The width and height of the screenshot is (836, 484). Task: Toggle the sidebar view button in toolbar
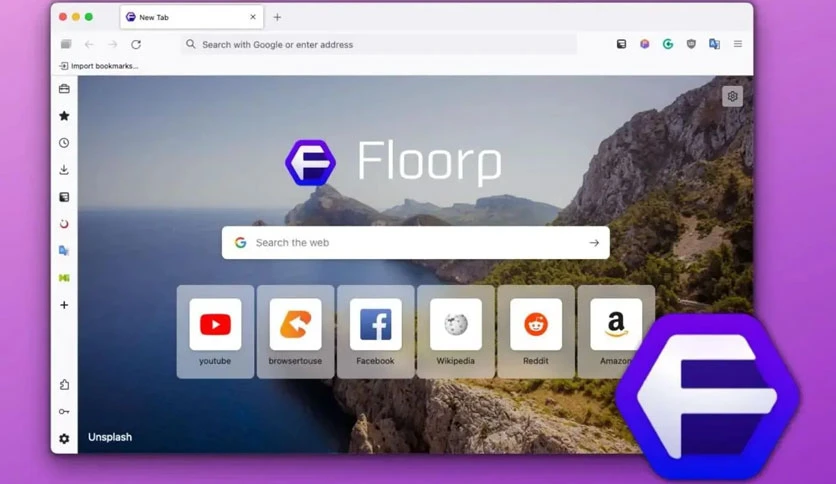click(66, 44)
